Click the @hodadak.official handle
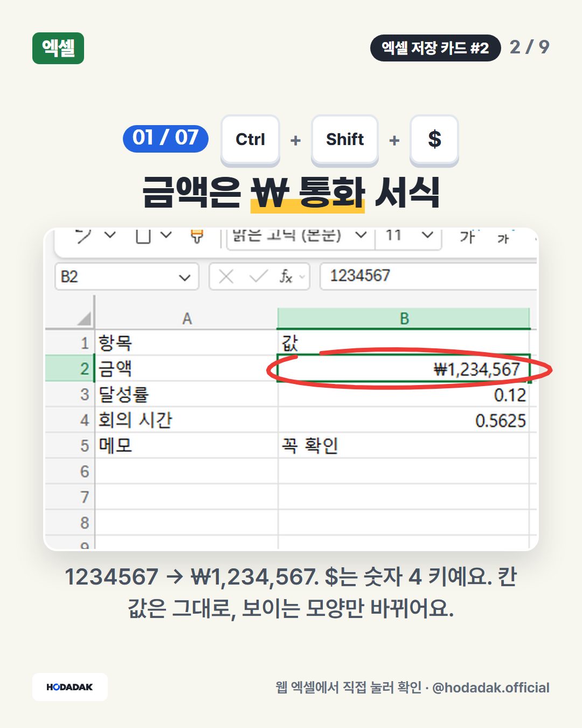This screenshot has height=728, width=582. 491,688
